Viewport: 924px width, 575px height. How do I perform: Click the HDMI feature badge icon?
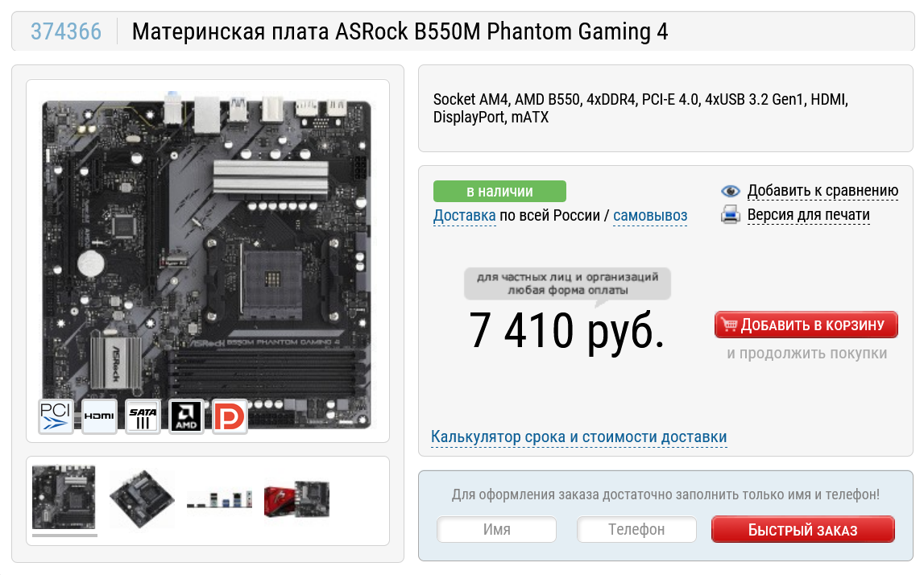tap(99, 416)
